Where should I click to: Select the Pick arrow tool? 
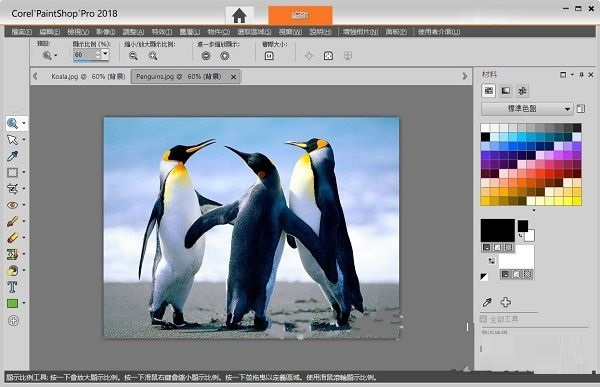12,140
